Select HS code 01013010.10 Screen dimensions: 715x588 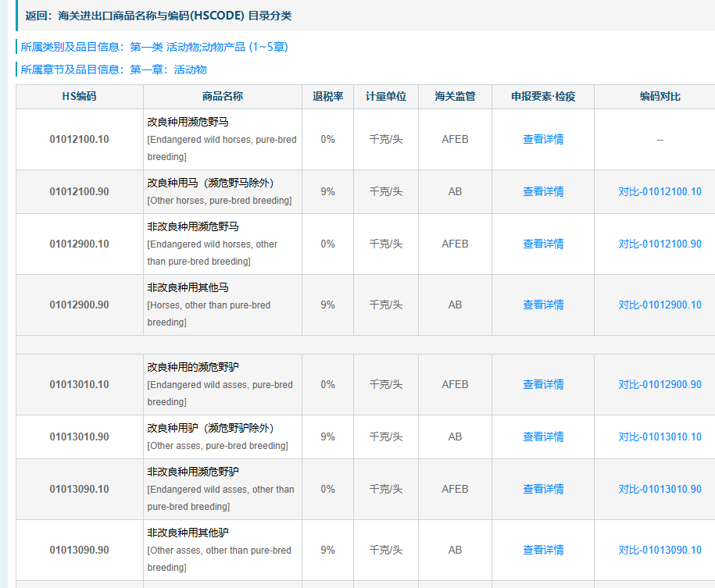tap(80, 385)
